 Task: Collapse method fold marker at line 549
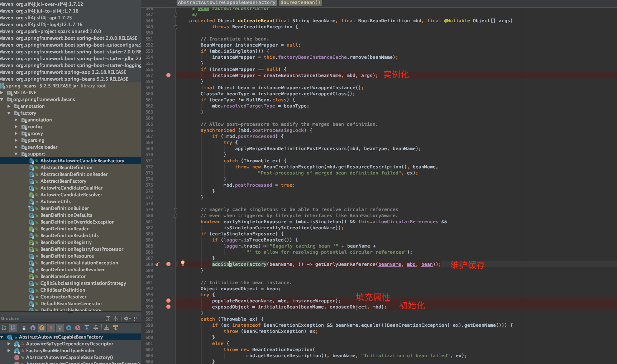pyautogui.click(x=176, y=27)
